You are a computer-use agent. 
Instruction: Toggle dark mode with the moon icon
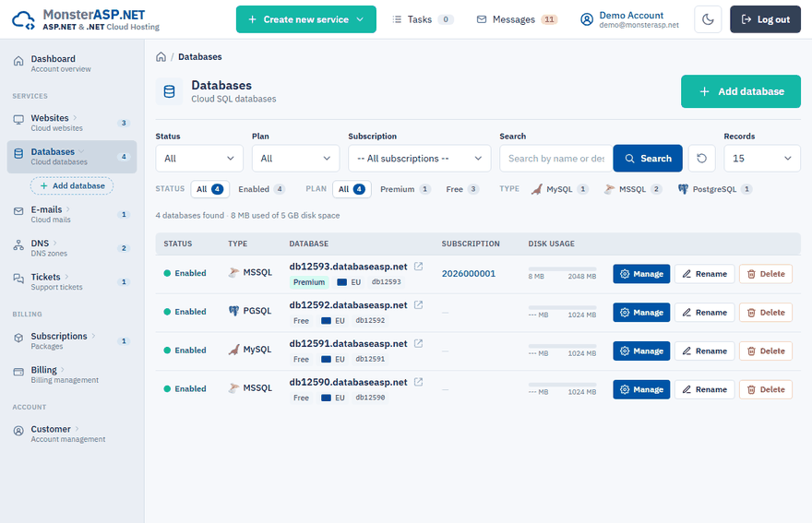[708, 19]
